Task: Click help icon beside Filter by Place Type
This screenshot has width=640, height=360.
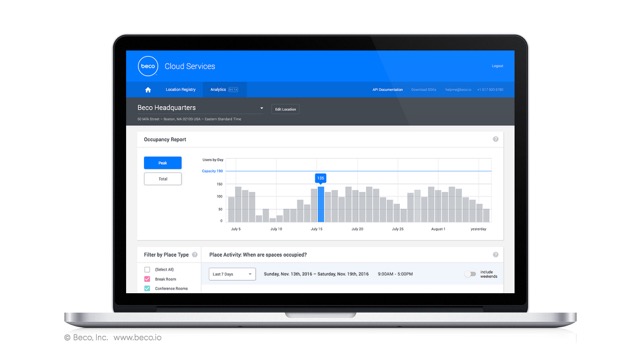Action: tap(195, 255)
